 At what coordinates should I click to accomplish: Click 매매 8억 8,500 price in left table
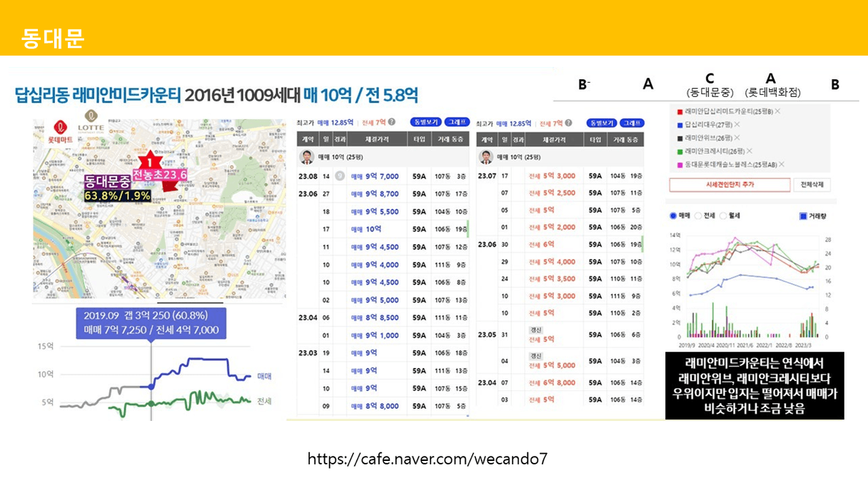pyautogui.click(x=375, y=317)
